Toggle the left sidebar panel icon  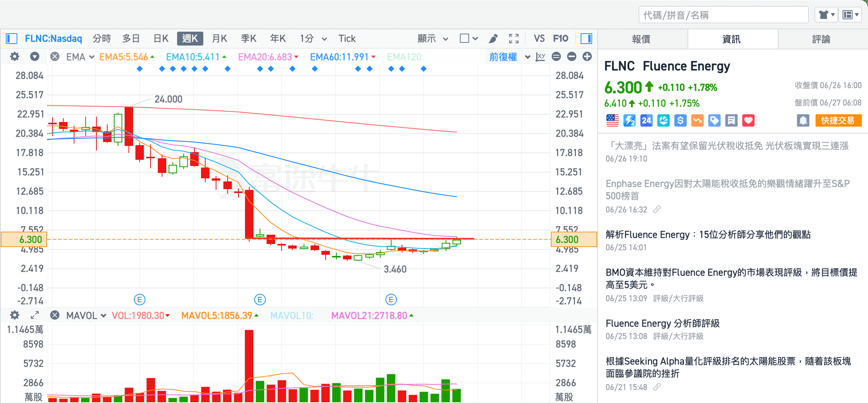12,39
